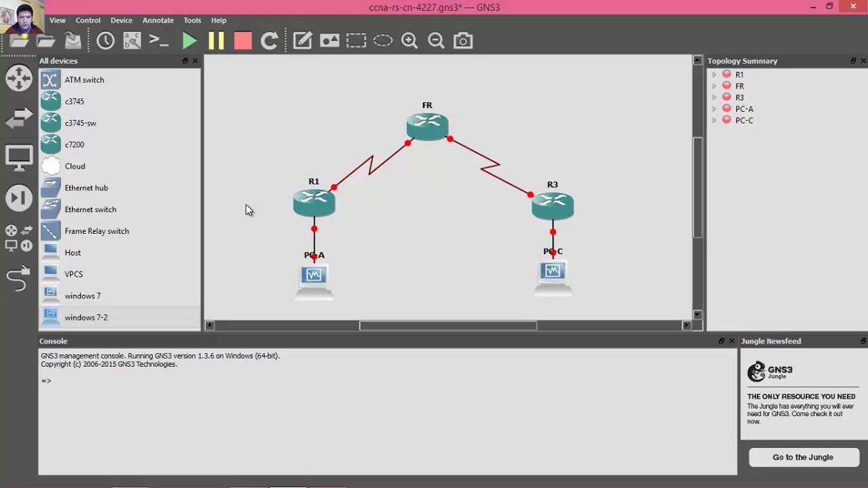Click the canvas vertical scrollbar thumb

(x=697, y=187)
